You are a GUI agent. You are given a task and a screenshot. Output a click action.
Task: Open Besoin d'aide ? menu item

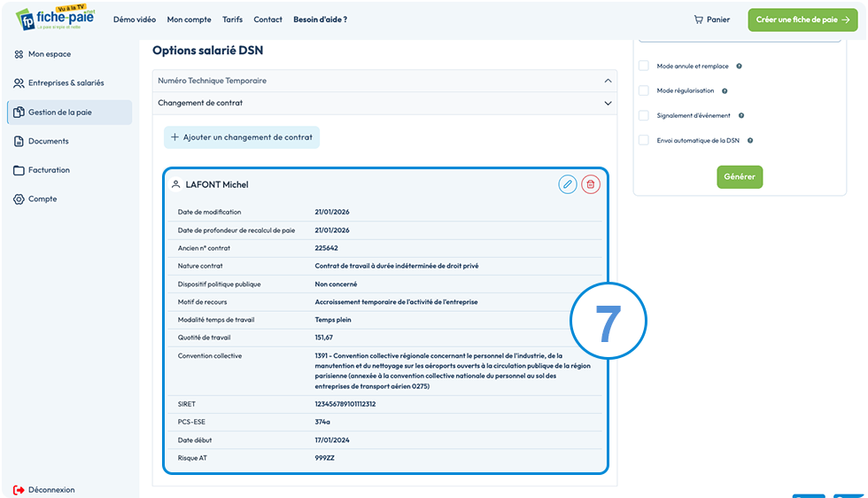[320, 19]
